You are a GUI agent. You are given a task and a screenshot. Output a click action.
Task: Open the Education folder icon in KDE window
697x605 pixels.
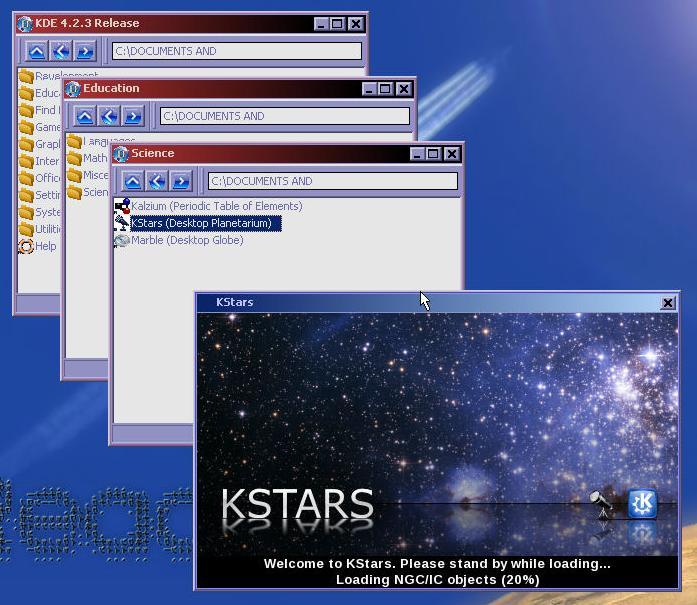tap(26, 93)
